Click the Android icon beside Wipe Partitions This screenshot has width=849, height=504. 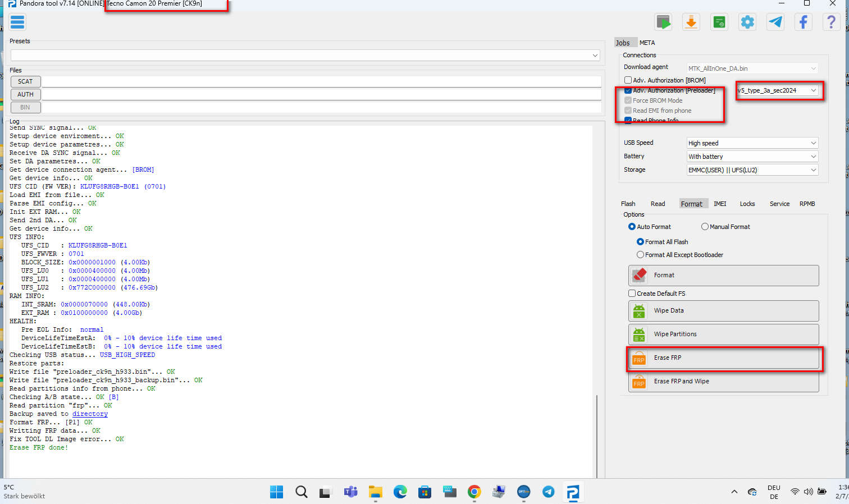click(x=639, y=335)
